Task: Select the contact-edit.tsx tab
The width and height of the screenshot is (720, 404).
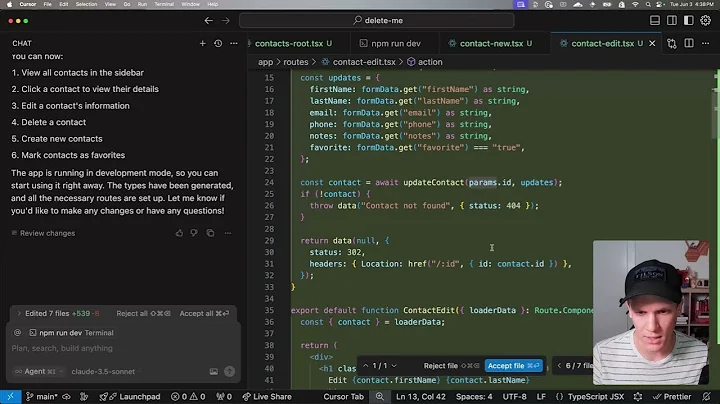Action: coord(602,44)
